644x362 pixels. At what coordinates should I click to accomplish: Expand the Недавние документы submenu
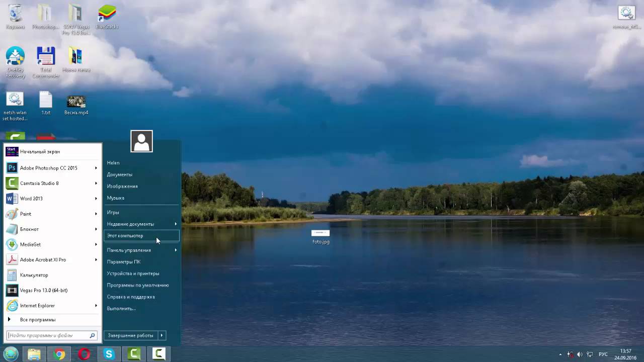tap(142, 224)
